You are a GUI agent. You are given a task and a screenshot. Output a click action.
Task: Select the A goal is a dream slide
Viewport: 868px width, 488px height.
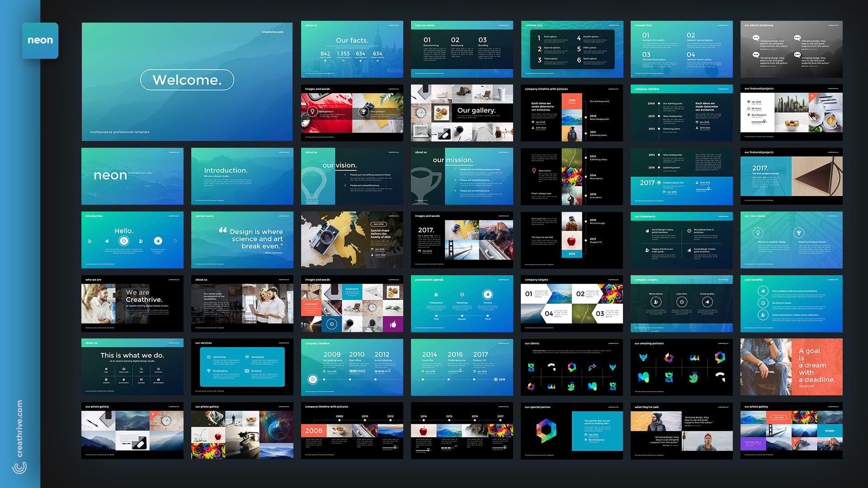tap(791, 367)
